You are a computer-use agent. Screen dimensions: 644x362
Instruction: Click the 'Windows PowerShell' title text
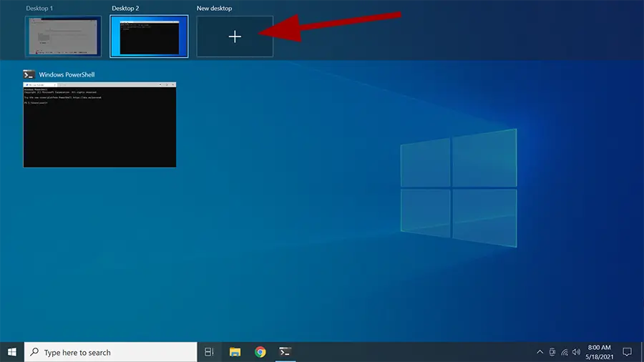(x=67, y=74)
